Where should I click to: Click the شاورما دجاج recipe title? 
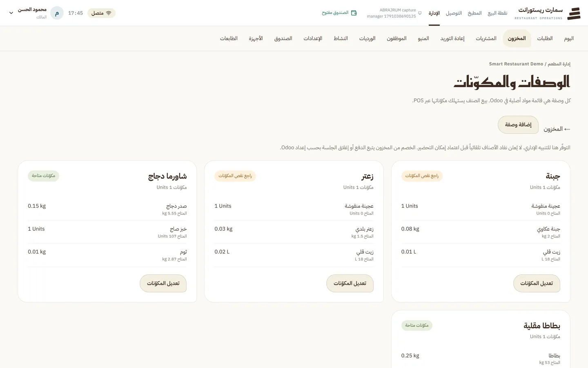pyautogui.click(x=167, y=176)
